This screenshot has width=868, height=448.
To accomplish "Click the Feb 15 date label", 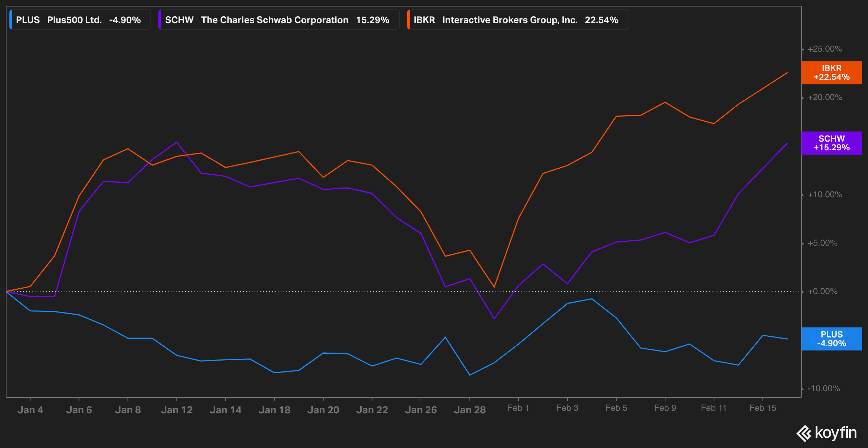I will click(762, 408).
